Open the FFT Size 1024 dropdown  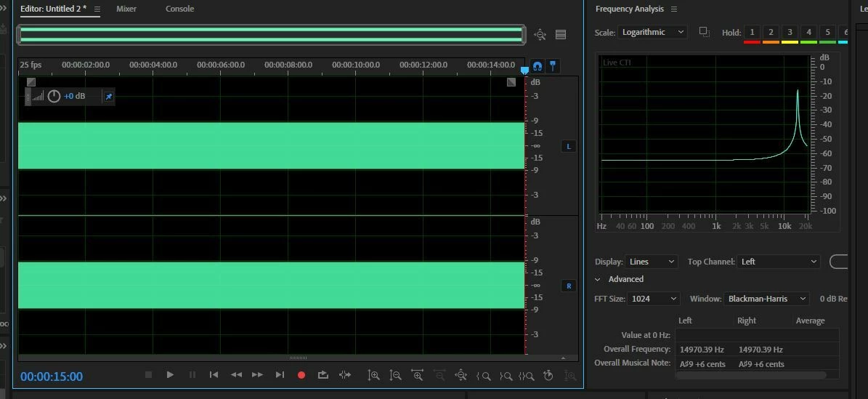click(x=654, y=299)
